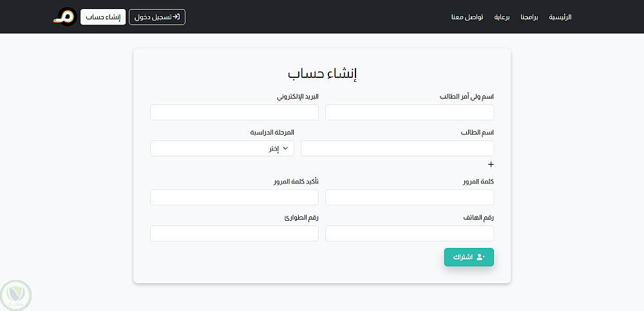Focus the تأكيد كلمة المرور field
The width and height of the screenshot is (644, 311).
coord(234,198)
